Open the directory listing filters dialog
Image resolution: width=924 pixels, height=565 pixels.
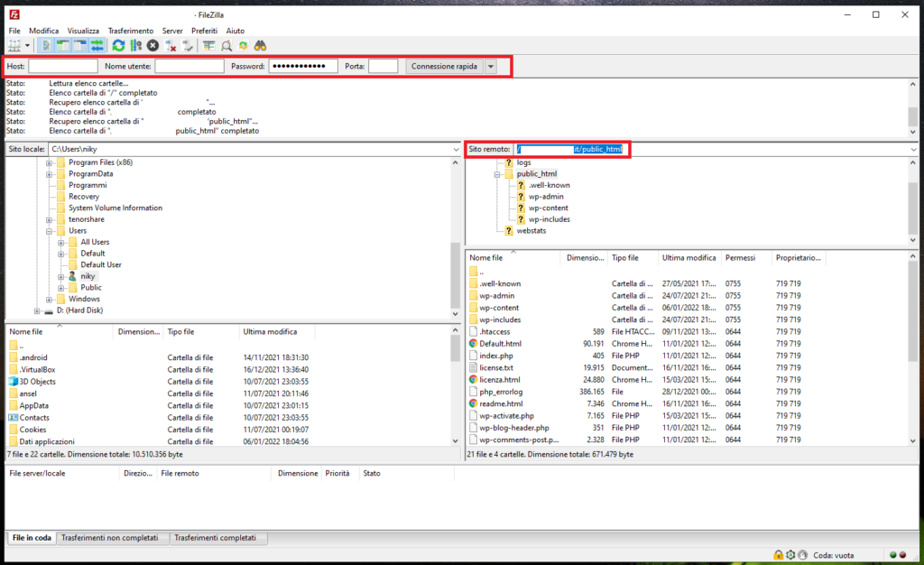point(208,45)
